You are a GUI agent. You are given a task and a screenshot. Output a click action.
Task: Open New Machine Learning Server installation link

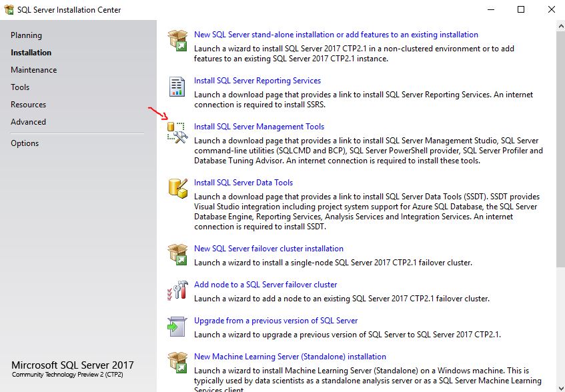(290, 357)
